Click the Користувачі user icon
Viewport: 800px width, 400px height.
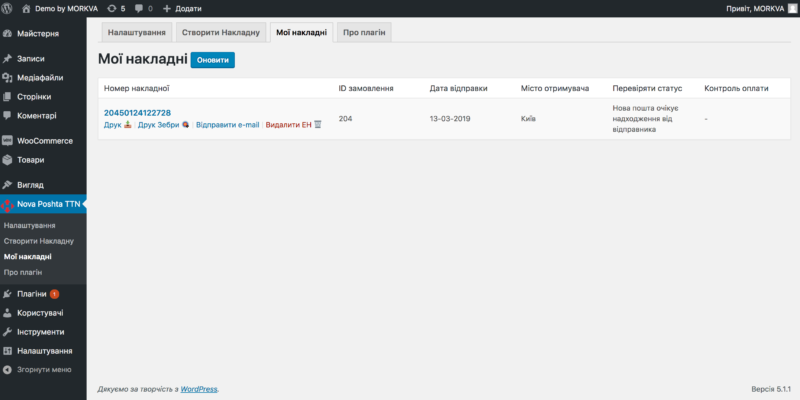[7, 313]
